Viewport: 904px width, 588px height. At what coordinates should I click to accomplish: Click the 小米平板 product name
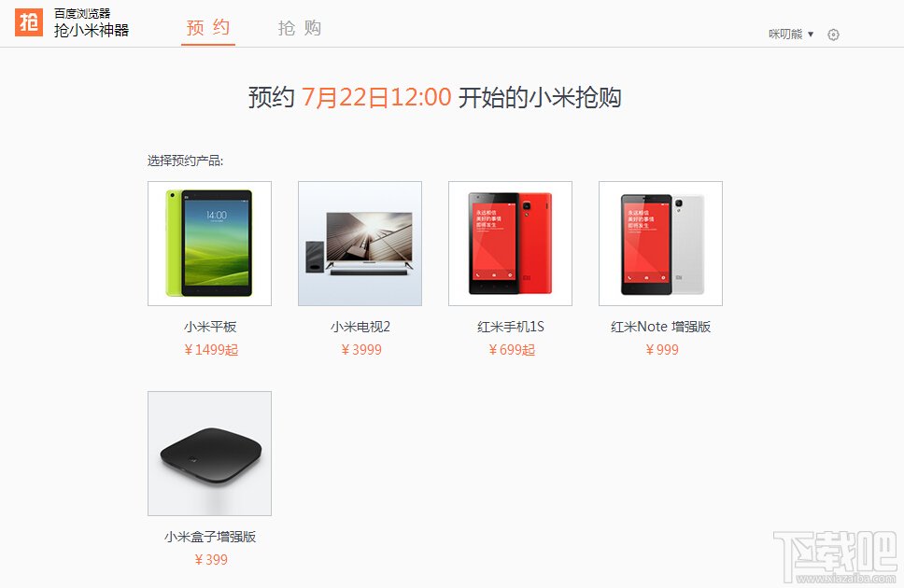210,327
